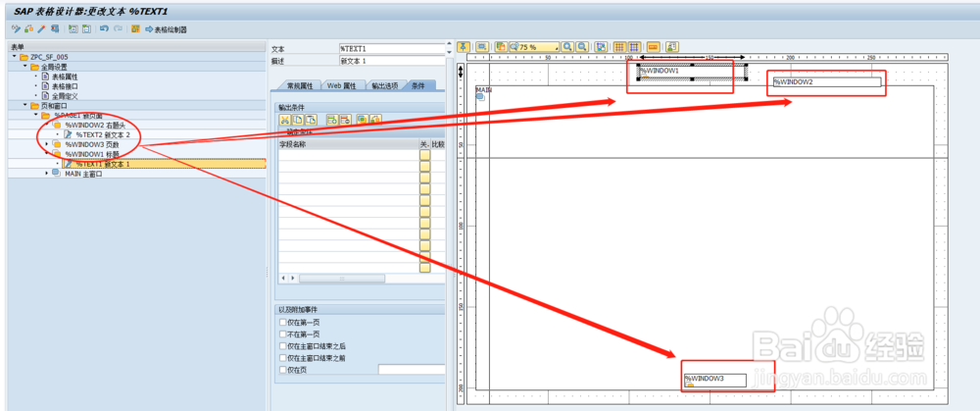This screenshot has height=411, width=980.
Task: Tick the 仅在主窗口结束之前 checkbox
Action: [x=283, y=358]
